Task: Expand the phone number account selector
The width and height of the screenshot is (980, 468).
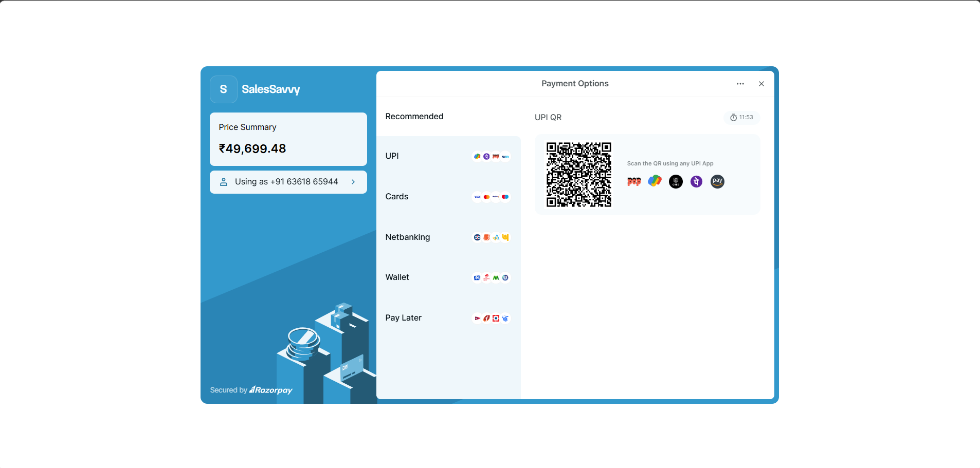Action: point(288,182)
